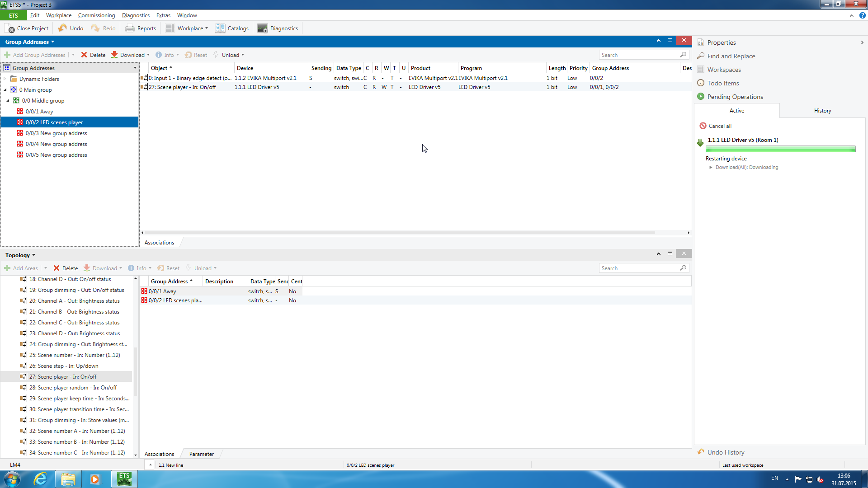Click the download progress bar
Viewport: 868px width, 488px height.
coord(780,149)
